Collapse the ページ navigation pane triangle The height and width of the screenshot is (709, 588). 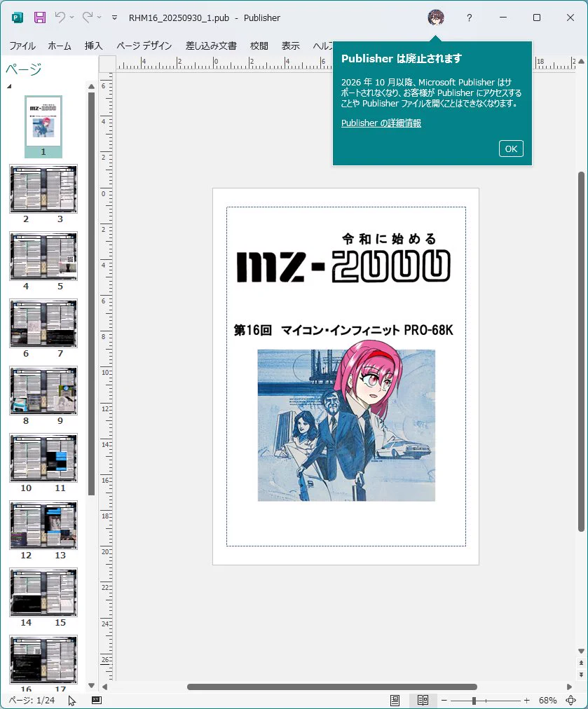(9, 86)
